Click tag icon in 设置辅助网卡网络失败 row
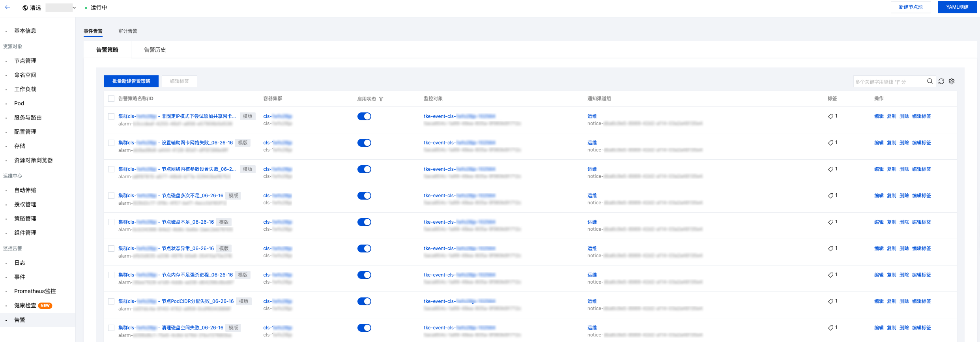The image size is (980, 342). [x=830, y=143]
